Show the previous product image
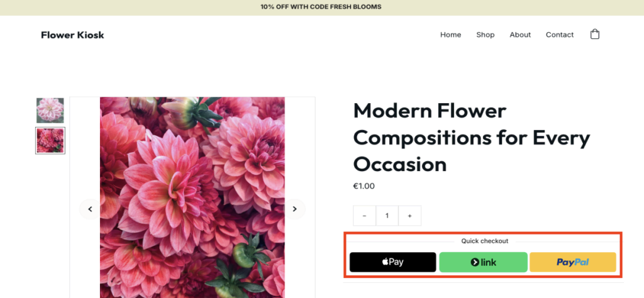 point(90,209)
